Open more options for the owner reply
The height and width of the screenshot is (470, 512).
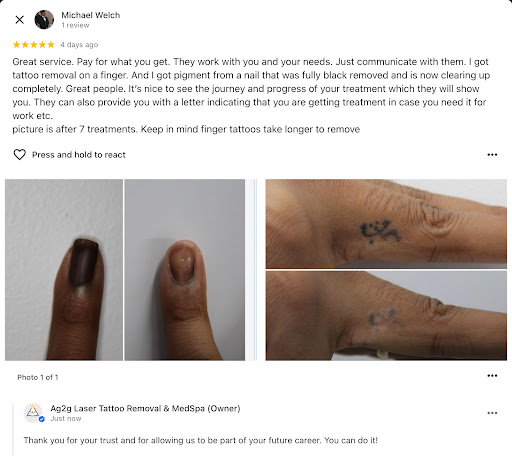(x=492, y=413)
